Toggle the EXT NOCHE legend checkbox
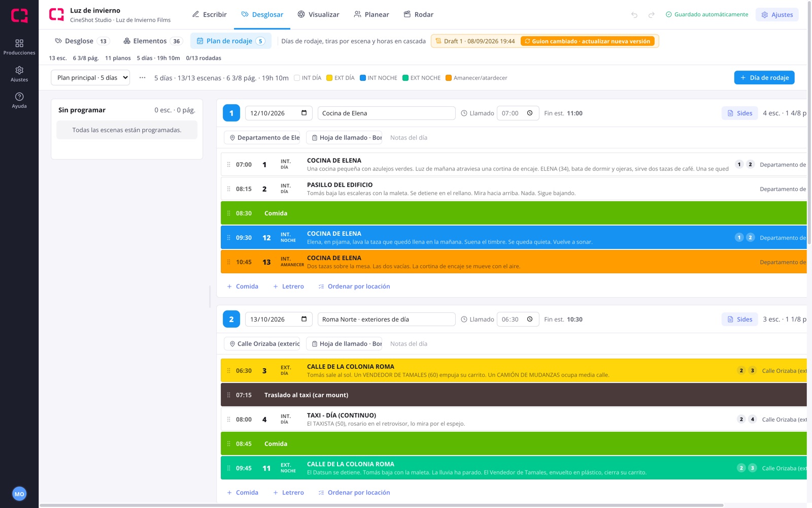 pyautogui.click(x=405, y=78)
